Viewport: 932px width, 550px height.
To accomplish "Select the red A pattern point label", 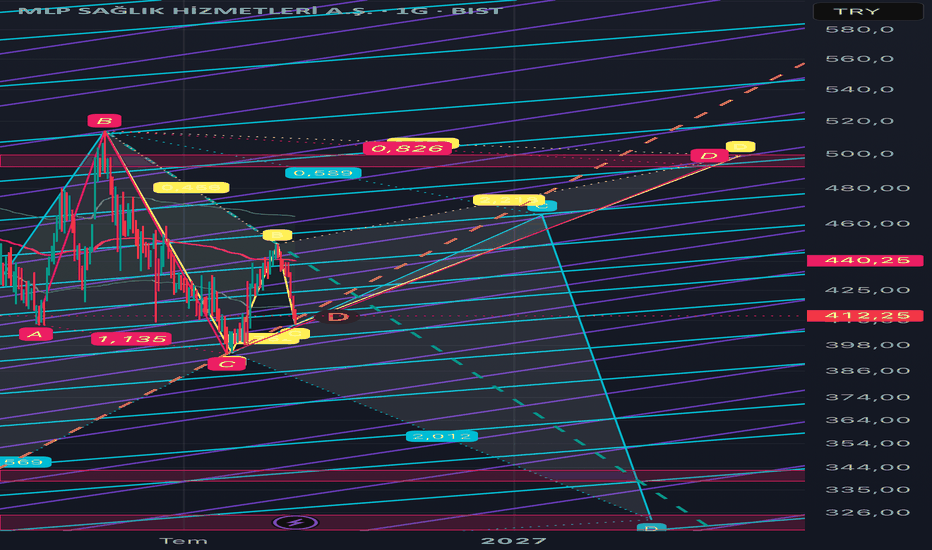I will [36, 334].
